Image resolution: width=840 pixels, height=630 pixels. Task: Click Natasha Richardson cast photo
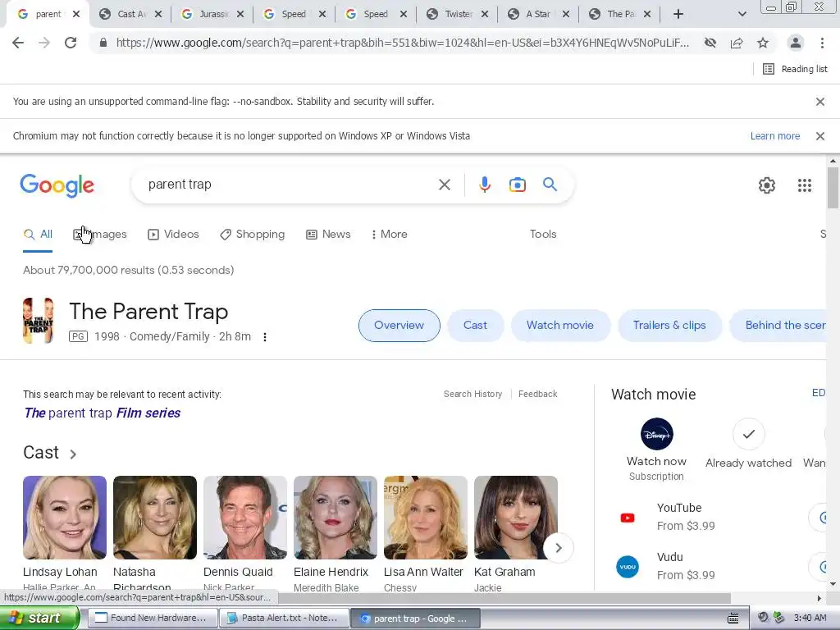point(155,518)
